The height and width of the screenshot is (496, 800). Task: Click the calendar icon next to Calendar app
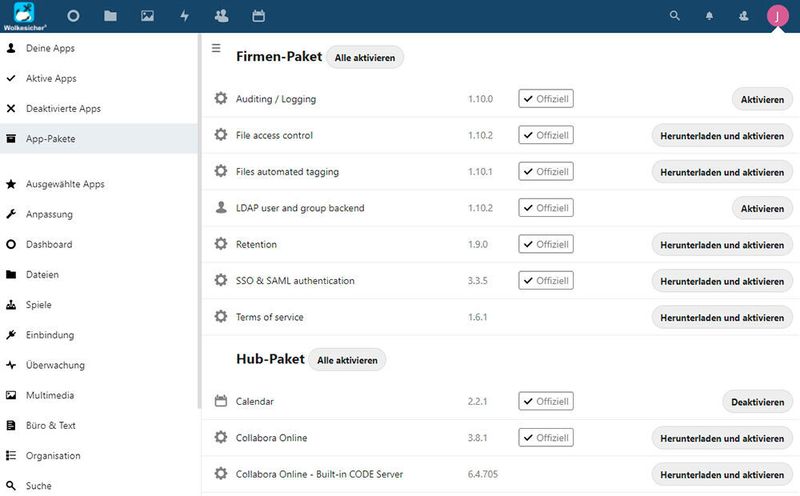221,401
